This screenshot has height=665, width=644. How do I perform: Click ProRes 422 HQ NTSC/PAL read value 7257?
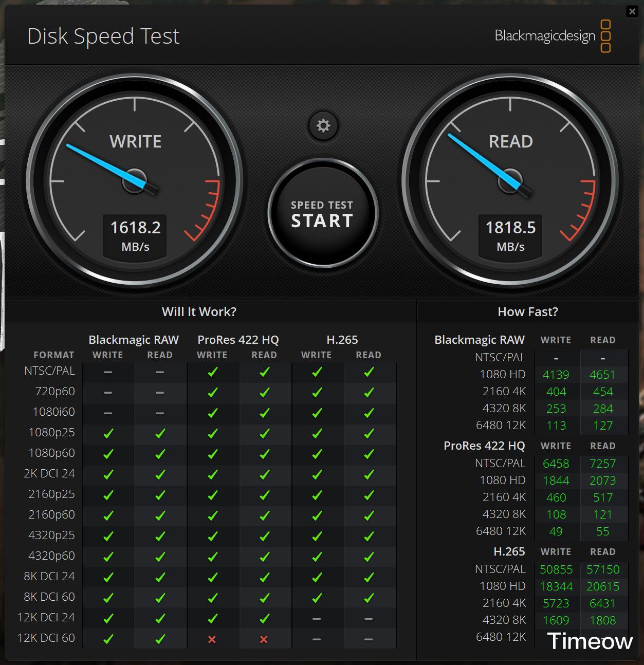[x=603, y=464]
